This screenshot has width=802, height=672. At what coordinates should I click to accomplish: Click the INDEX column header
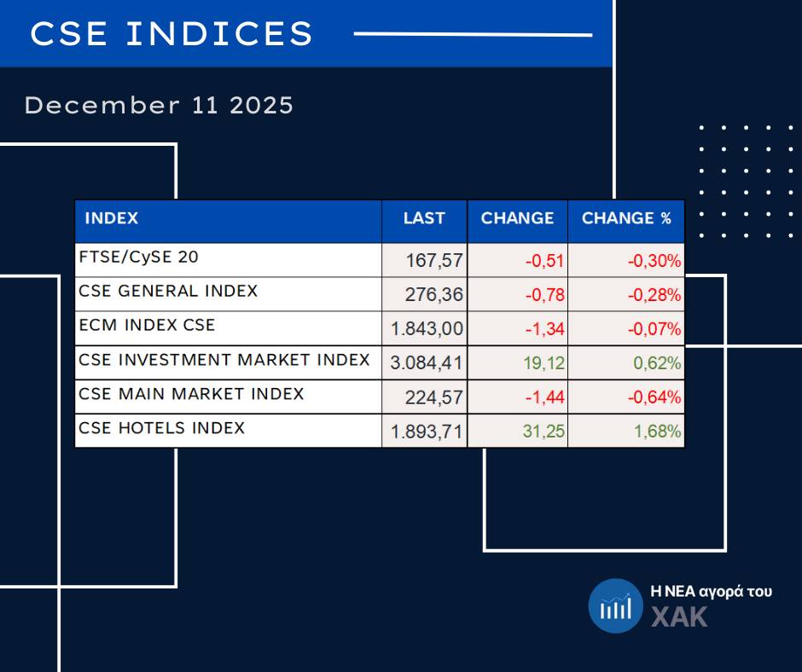(x=112, y=218)
